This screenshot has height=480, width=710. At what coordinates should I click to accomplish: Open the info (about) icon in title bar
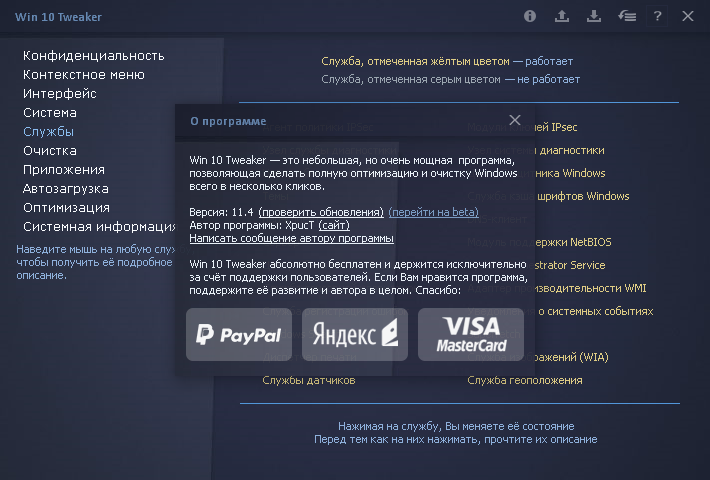click(x=530, y=16)
